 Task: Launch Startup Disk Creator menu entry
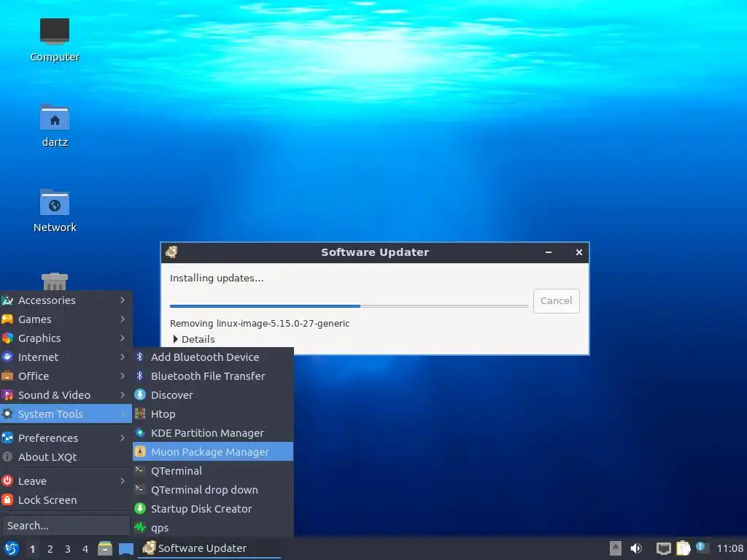(x=213, y=508)
